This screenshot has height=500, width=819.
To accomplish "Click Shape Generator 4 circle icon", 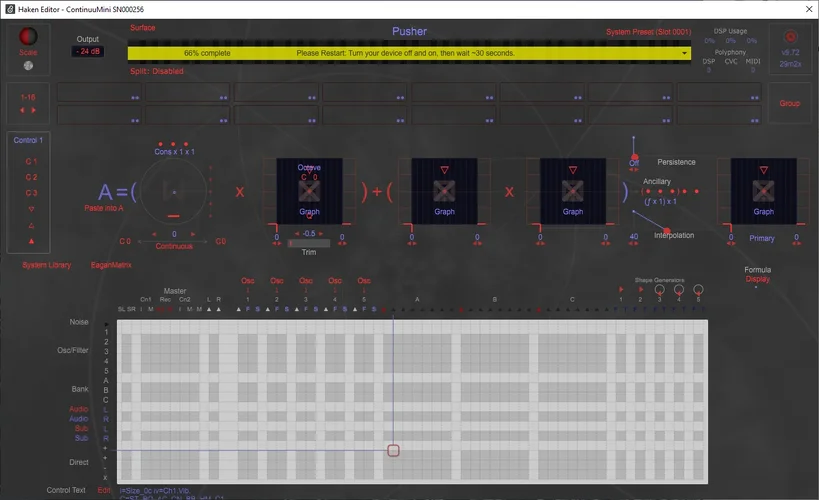I will [679, 289].
